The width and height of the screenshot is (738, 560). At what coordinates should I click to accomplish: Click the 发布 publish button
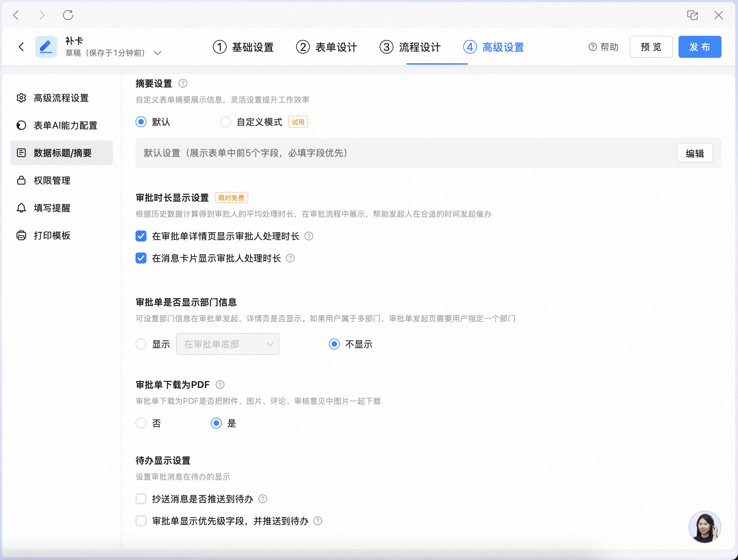click(700, 47)
